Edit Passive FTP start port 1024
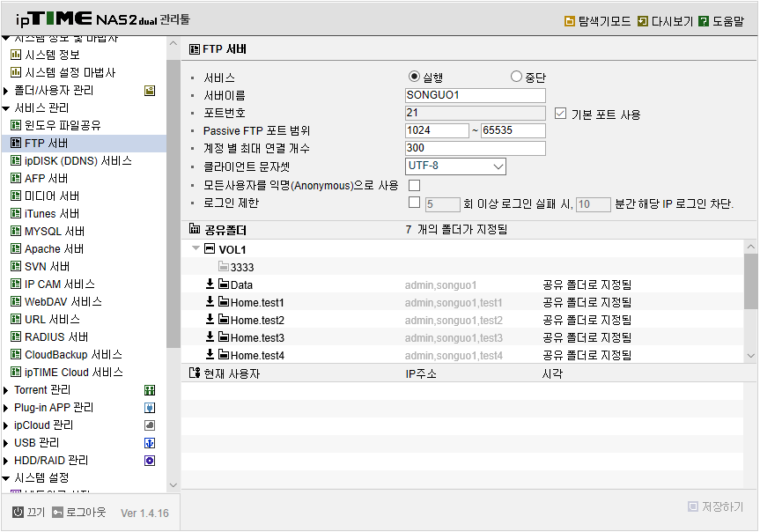This screenshot has width=760, height=532. [x=437, y=130]
